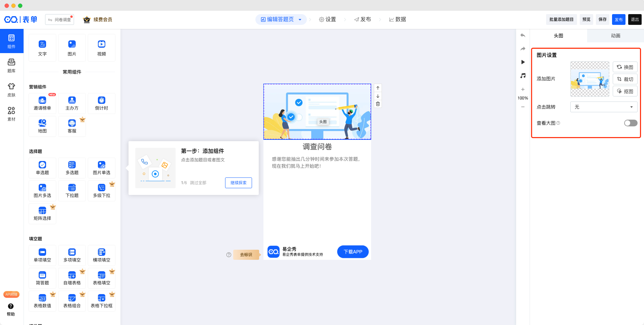Screen dimensions: 644x325
Task: Add the 视频 video component
Action: coord(102,48)
